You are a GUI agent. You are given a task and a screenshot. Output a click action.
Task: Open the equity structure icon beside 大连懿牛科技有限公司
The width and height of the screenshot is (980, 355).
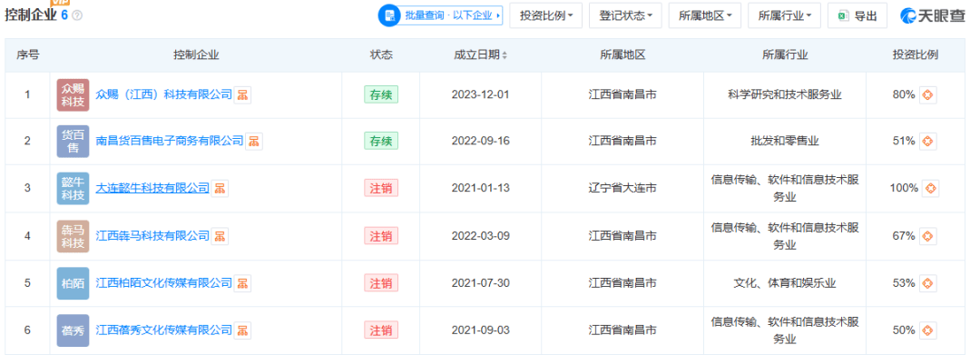[220, 188]
